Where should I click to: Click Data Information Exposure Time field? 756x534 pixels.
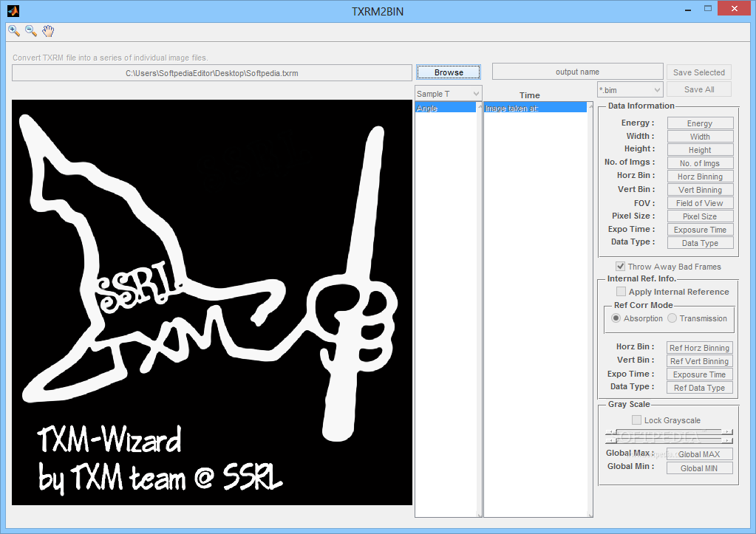pyautogui.click(x=700, y=230)
